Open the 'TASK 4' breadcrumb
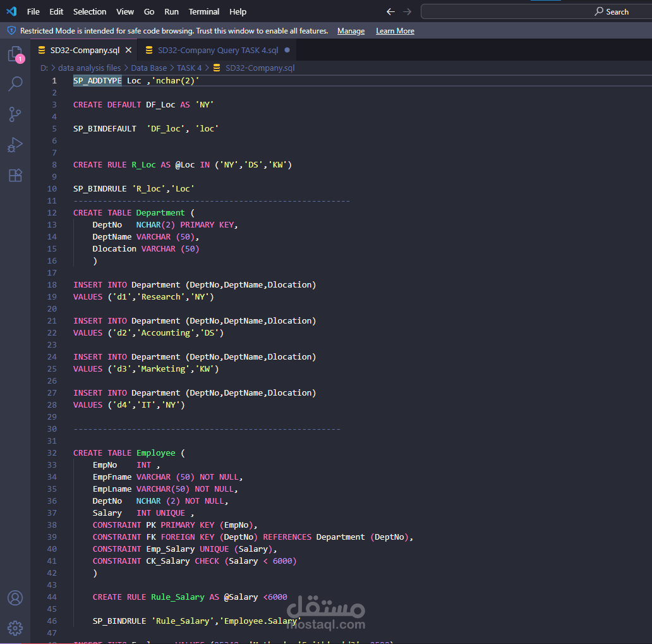 point(189,68)
